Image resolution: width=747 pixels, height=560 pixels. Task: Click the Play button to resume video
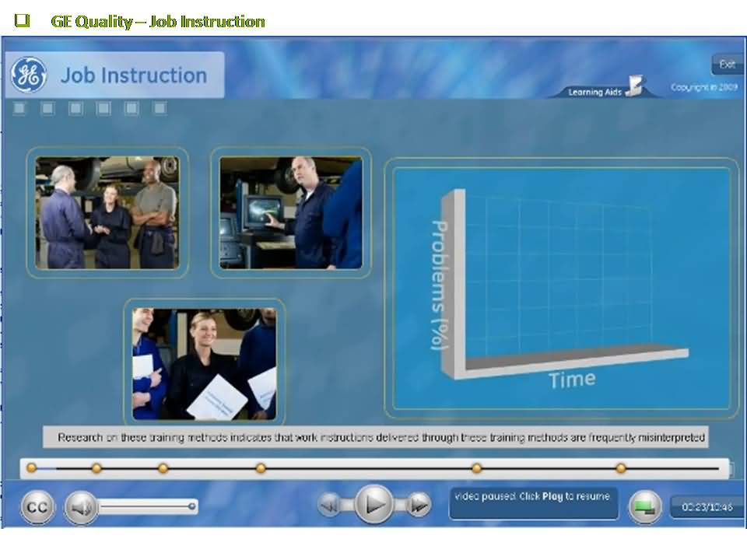click(x=374, y=505)
